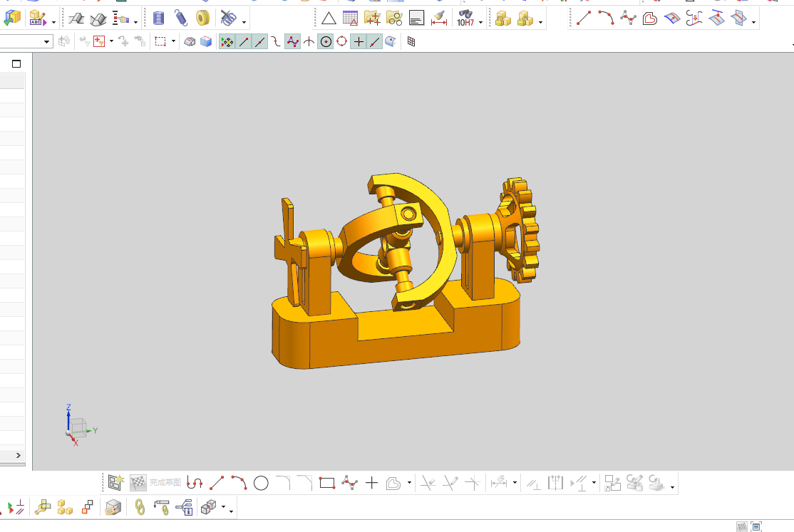This screenshot has width=794, height=532.
Task: Click the chain link constraint icon
Action: (140, 507)
